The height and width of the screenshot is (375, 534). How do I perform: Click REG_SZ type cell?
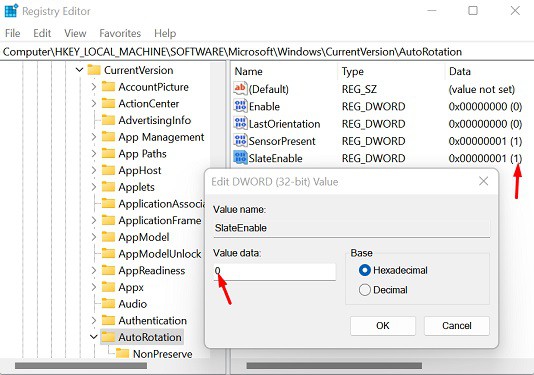point(359,89)
